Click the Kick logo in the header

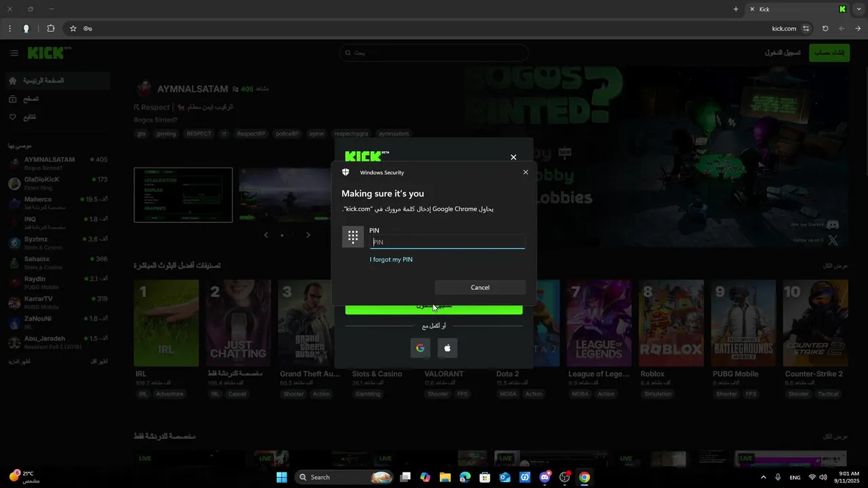point(50,52)
